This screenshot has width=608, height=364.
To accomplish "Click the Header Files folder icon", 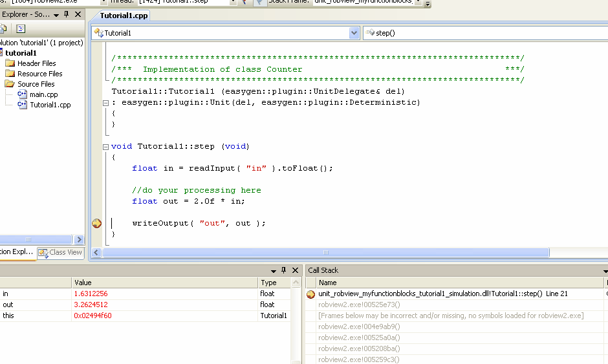I will tap(10, 63).
